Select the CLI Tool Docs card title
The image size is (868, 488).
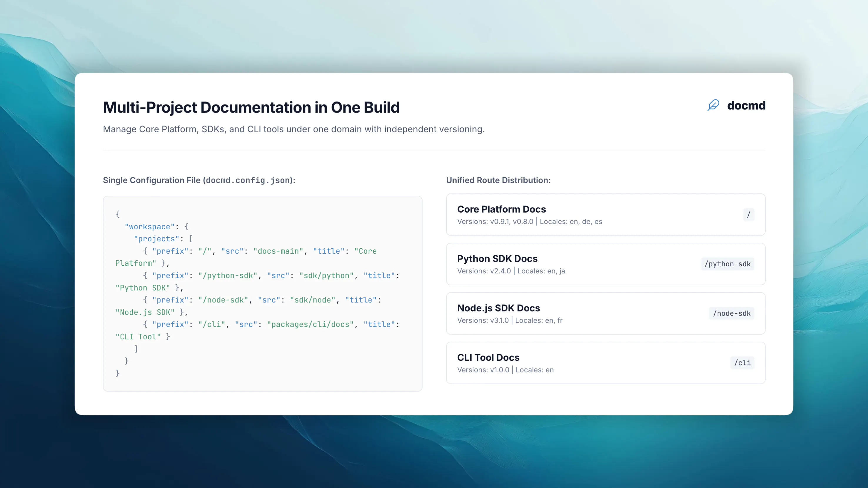[x=488, y=357]
